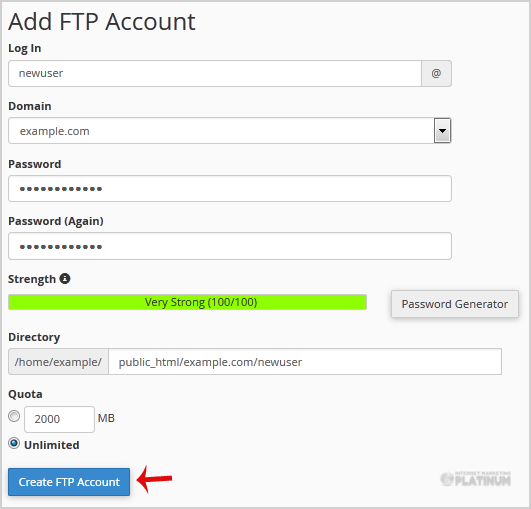Click the Add FTP Account heading
The width and height of the screenshot is (531, 509).
(102, 22)
